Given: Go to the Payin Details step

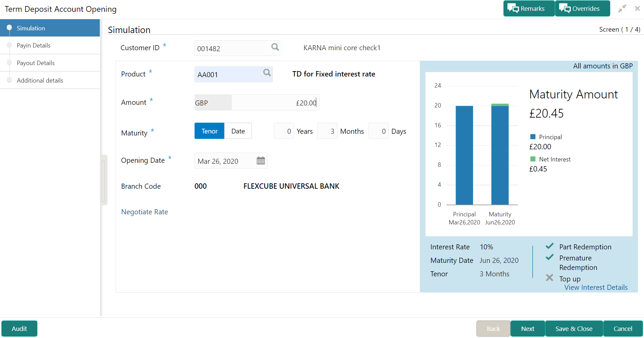Looking at the screenshot, I should (x=50, y=45).
